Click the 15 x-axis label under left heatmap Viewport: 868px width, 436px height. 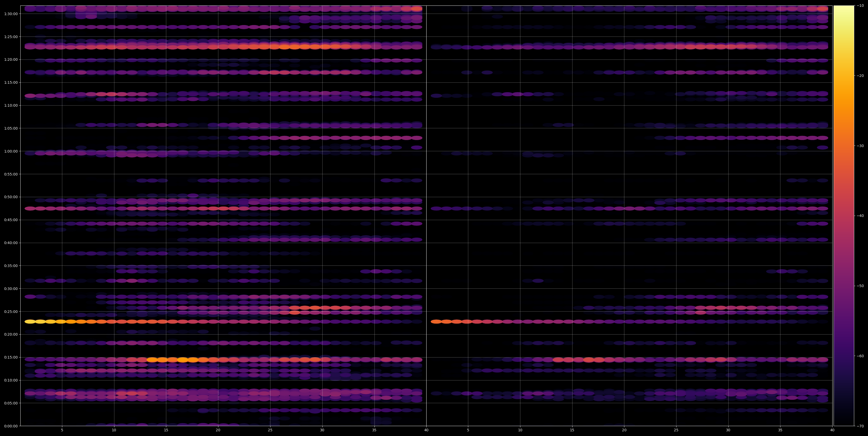166,430
